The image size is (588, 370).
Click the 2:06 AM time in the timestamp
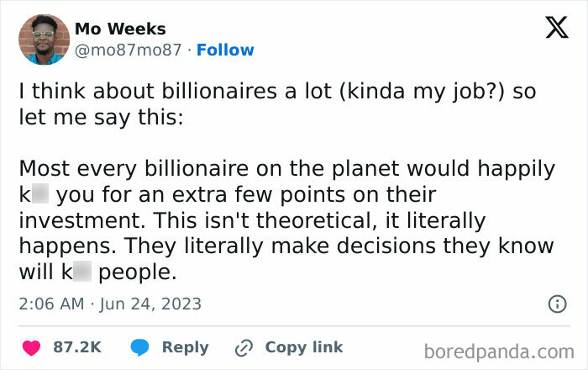(x=51, y=304)
